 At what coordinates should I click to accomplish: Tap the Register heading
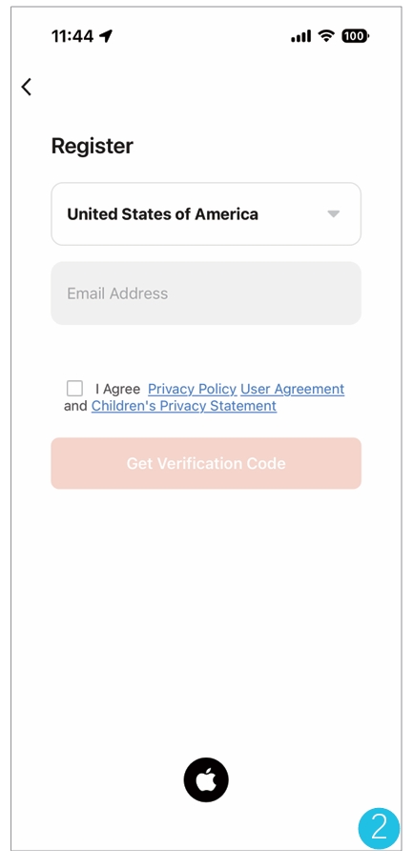tap(92, 146)
